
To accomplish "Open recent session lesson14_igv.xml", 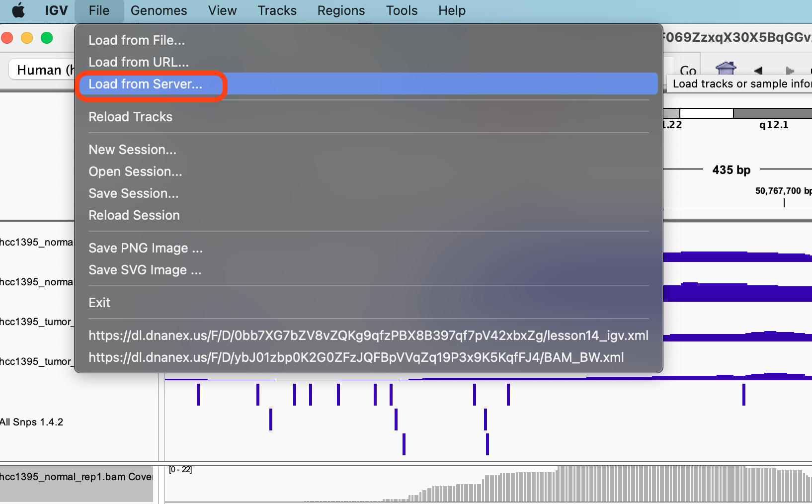I will tap(368, 336).
